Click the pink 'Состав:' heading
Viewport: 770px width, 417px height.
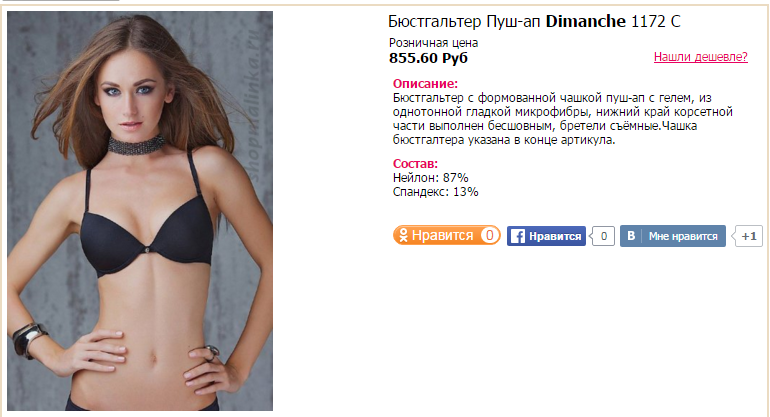point(415,164)
